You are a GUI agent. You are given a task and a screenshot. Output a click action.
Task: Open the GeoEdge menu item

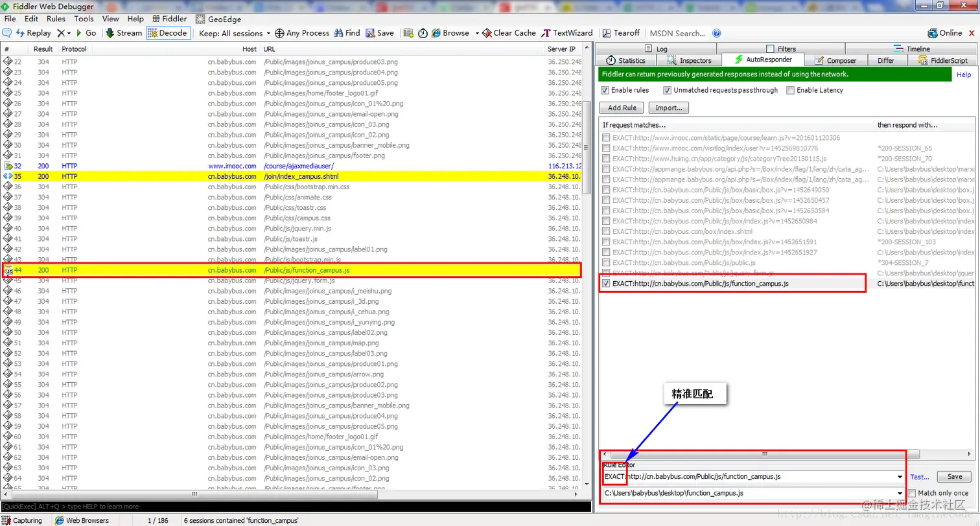218,19
